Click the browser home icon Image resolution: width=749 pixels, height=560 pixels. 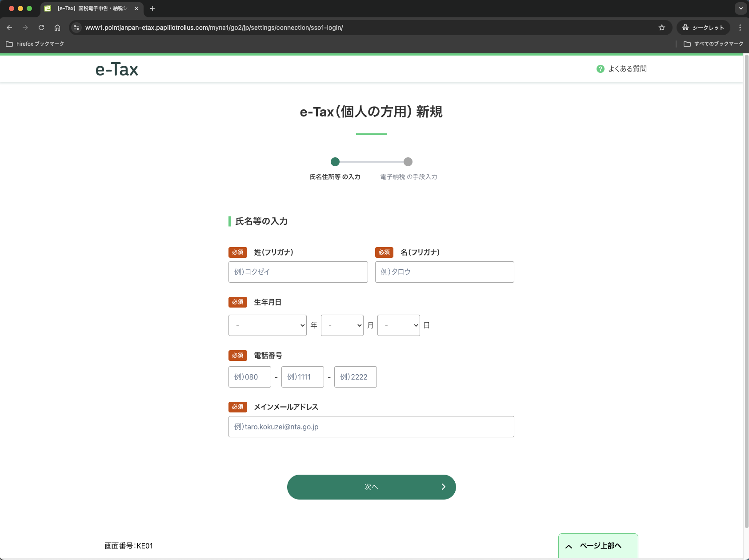(x=57, y=27)
